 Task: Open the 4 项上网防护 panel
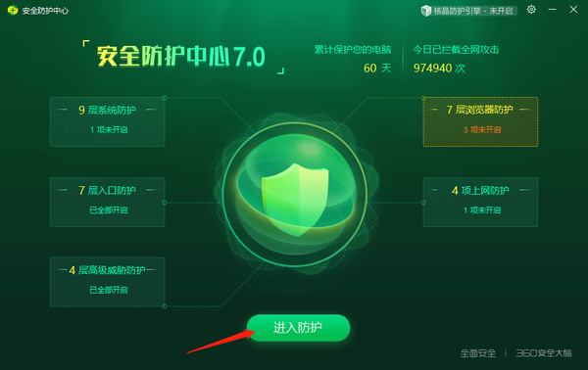[x=480, y=203]
